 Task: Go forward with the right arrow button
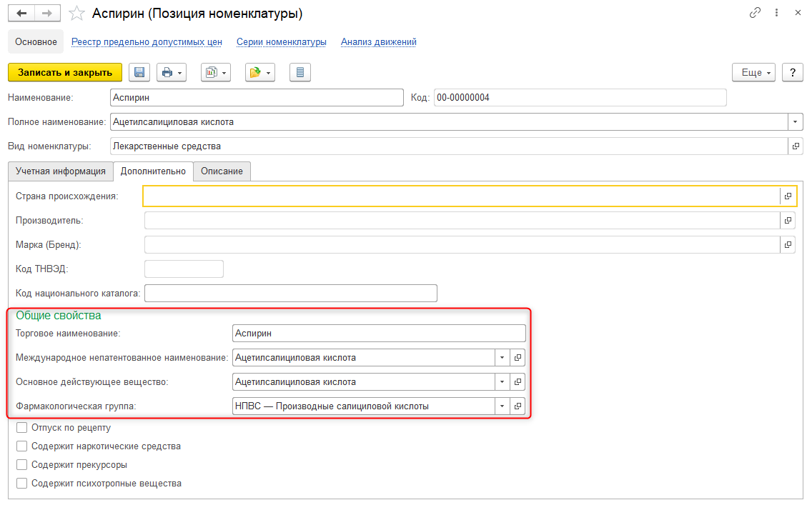tap(47, 14)
